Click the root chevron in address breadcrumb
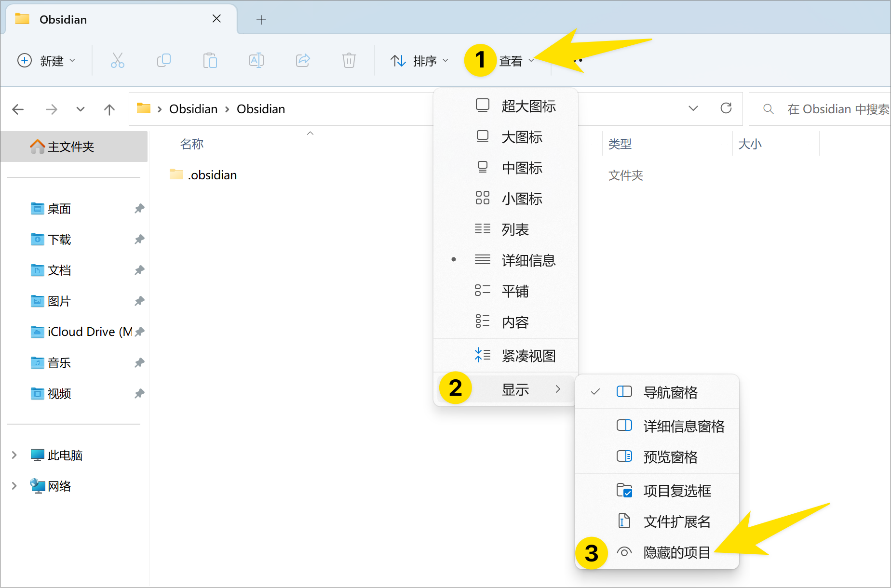891x588 pixels. [x=160, y=109]
